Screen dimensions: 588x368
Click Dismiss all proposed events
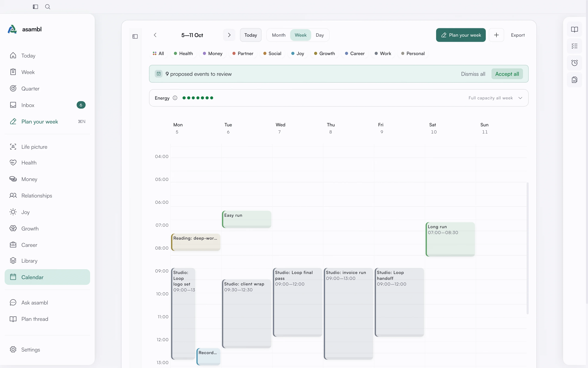473,74
